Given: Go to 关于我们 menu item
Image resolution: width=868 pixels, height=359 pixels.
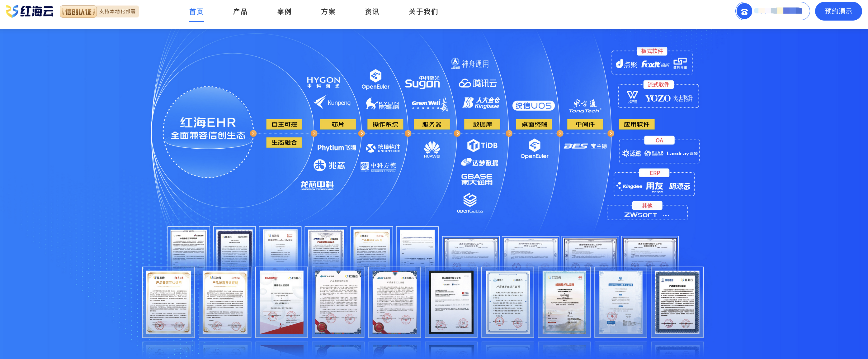Looking at the screenshot, I should click(423, 12).
